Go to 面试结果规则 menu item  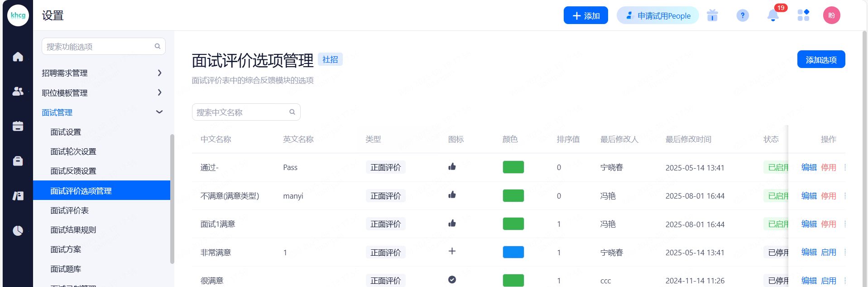click(73, 230)
